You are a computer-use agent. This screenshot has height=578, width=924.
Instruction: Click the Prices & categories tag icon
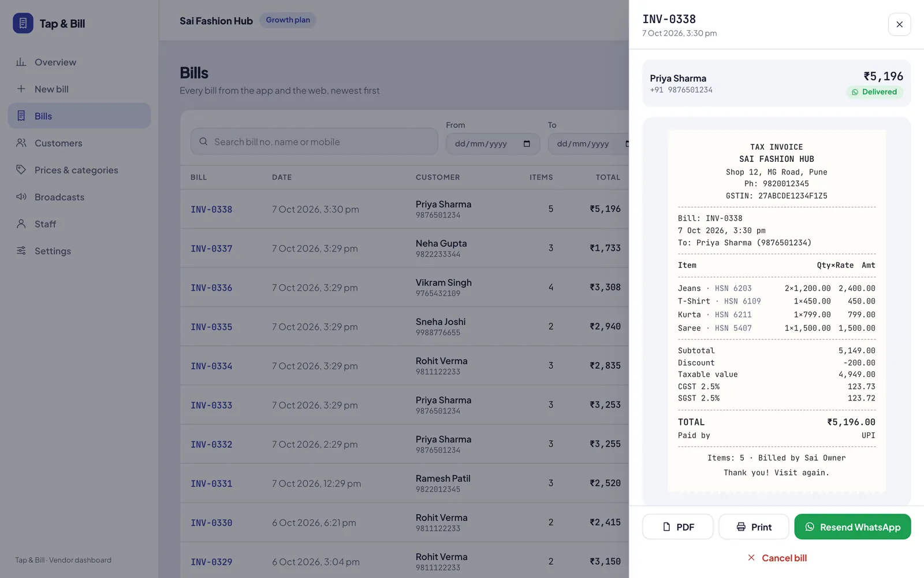coord(21,169)
